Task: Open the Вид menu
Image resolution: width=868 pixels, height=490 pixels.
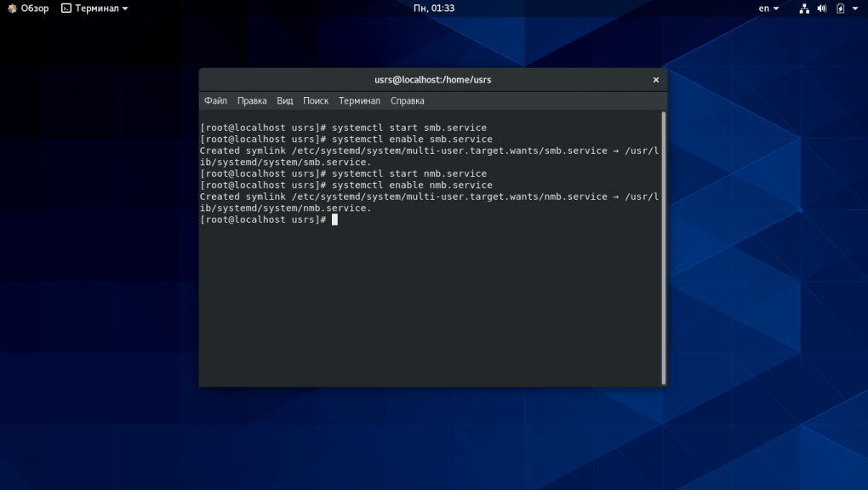Action: pyautogui.click(x=285, y=100)
